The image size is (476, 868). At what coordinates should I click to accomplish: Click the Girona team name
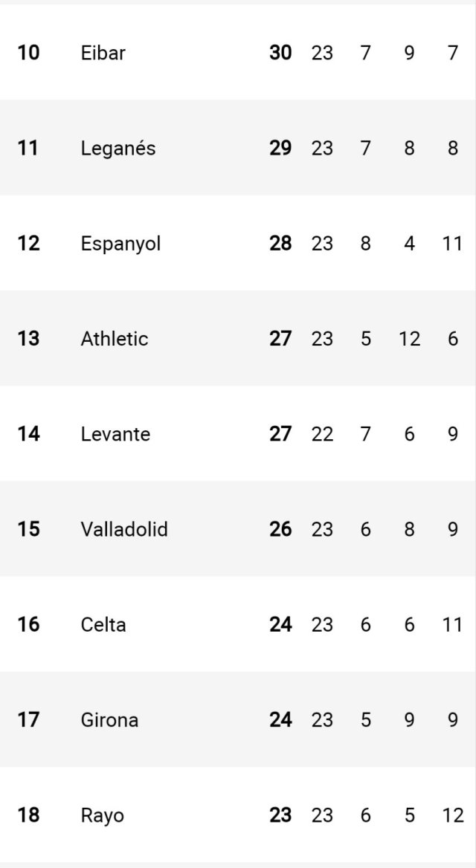[109, 719]
